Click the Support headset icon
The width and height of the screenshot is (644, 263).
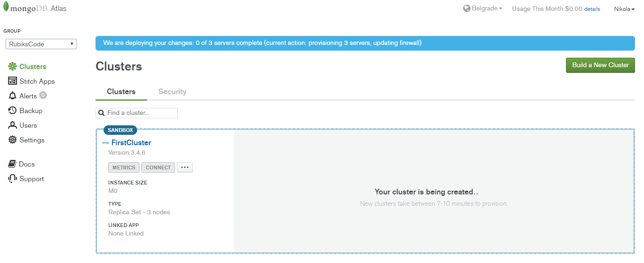[12, 179]
